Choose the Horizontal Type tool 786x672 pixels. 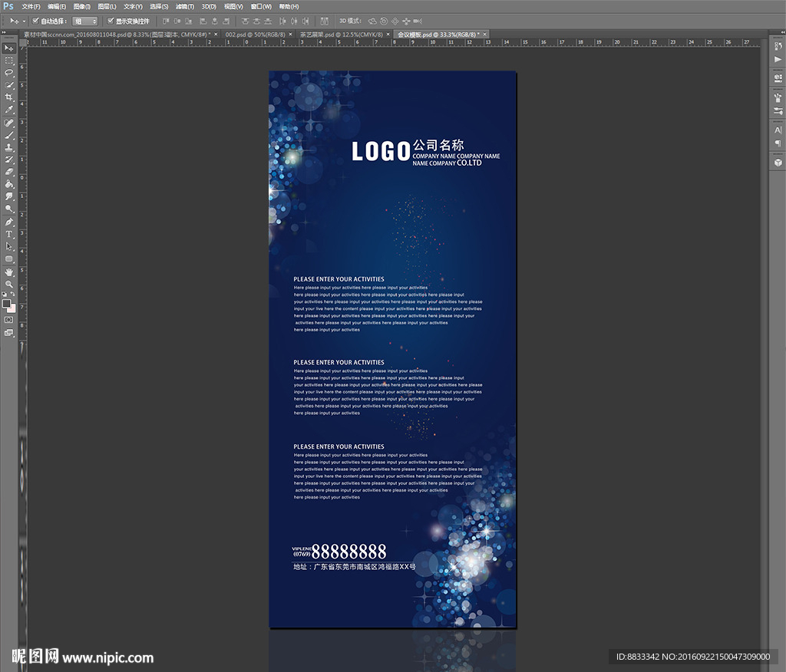point(9,234)
